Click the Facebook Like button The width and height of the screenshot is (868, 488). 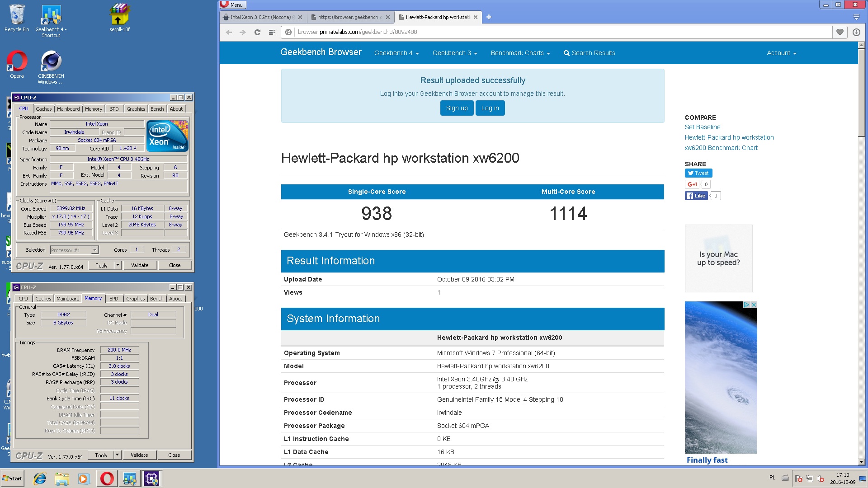[696, 196]
